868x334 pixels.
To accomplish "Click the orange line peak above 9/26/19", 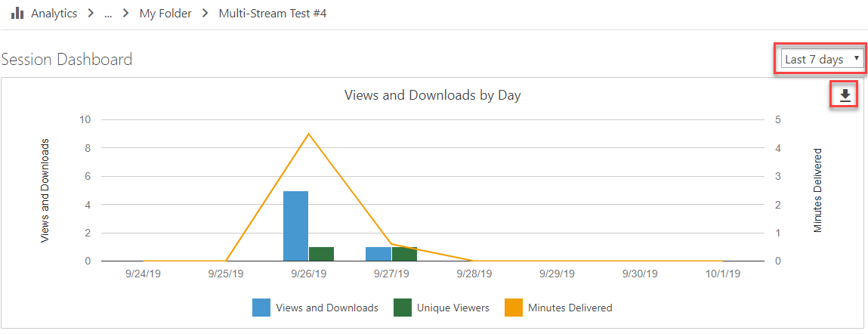I will click(x=308, y=134).
